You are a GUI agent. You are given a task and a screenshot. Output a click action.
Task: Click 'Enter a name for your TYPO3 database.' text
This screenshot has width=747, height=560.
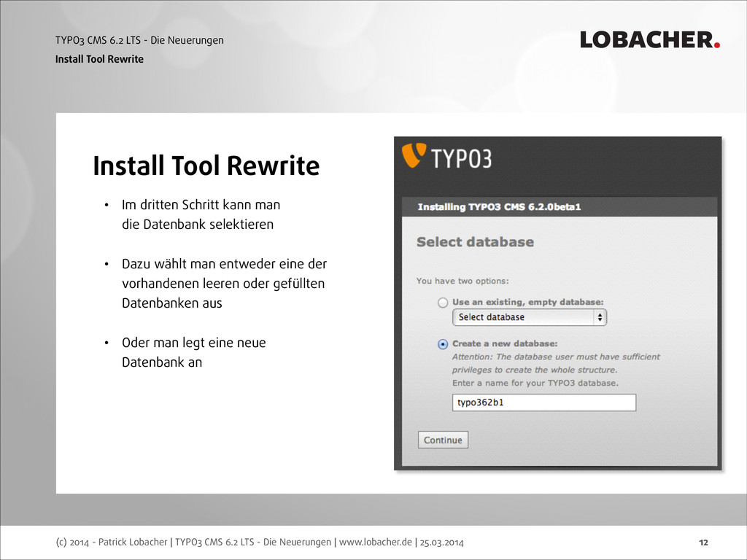(535, 383)
